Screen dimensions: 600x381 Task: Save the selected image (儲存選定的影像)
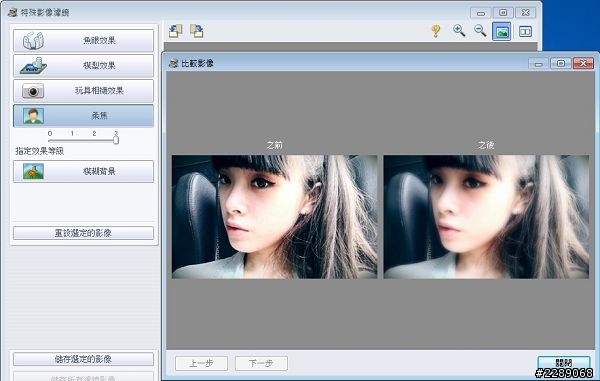[x=83, y=359]
